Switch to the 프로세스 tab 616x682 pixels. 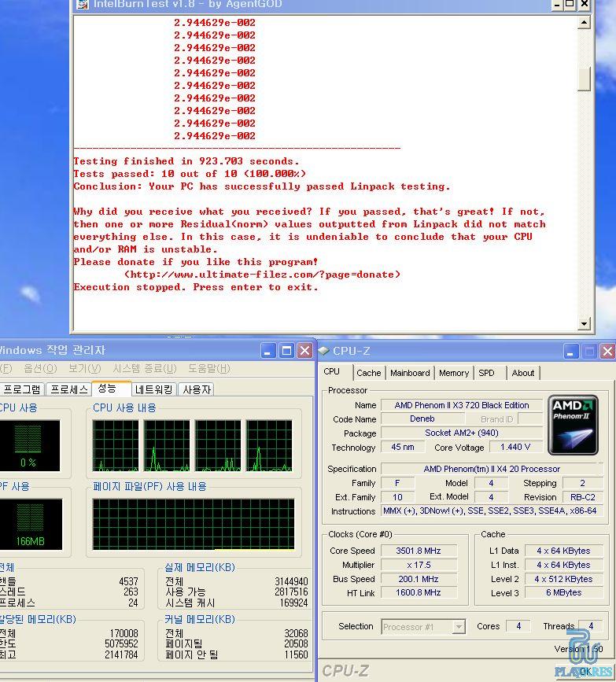tap(68, 389)
